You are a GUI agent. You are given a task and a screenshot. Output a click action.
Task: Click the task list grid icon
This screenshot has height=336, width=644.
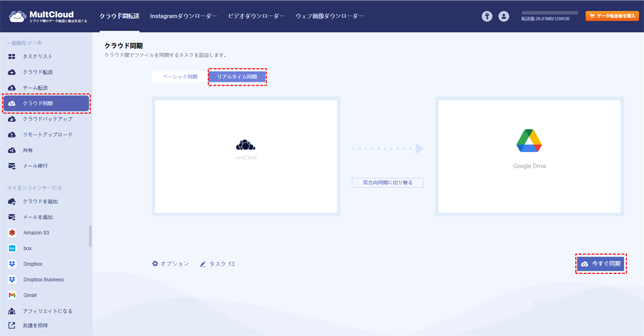click(12, 56)
